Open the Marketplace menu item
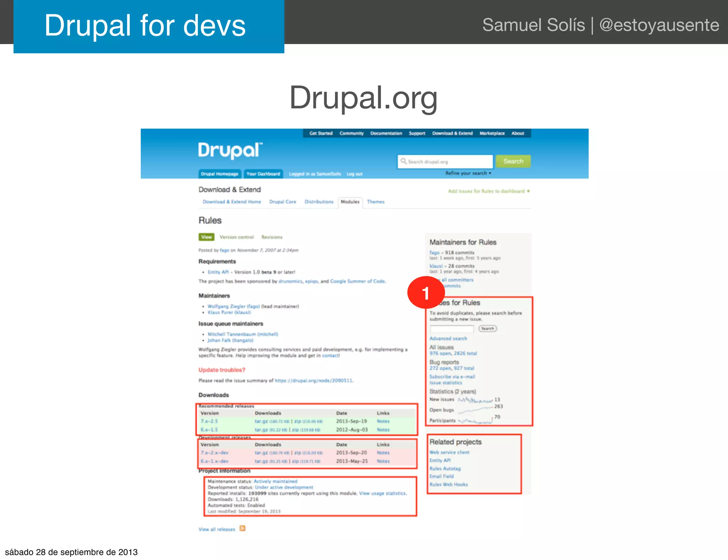 point(492,133)
